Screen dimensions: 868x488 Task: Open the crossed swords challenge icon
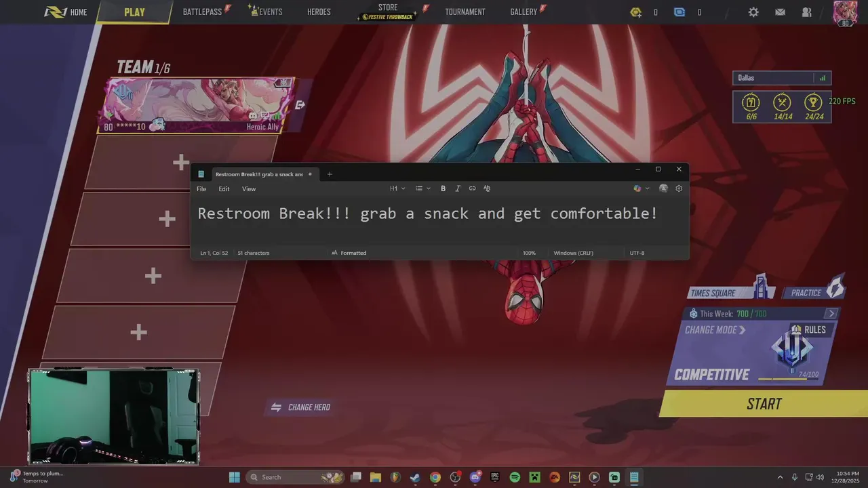783,102
